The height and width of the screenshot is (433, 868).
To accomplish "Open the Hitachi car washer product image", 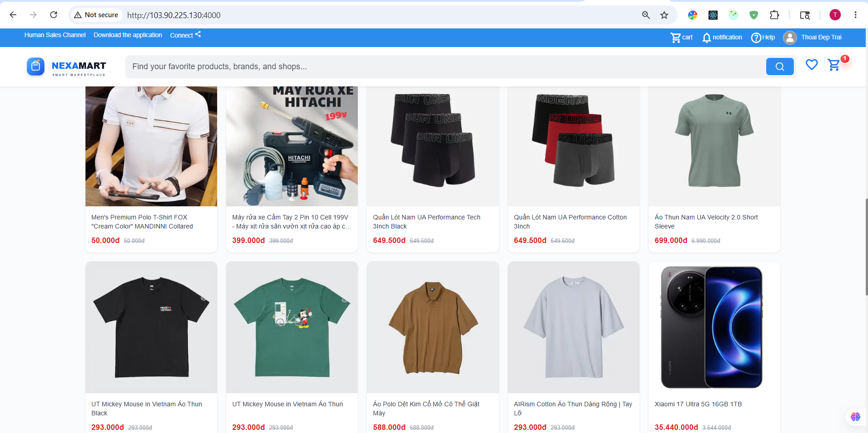I will 292,146.
